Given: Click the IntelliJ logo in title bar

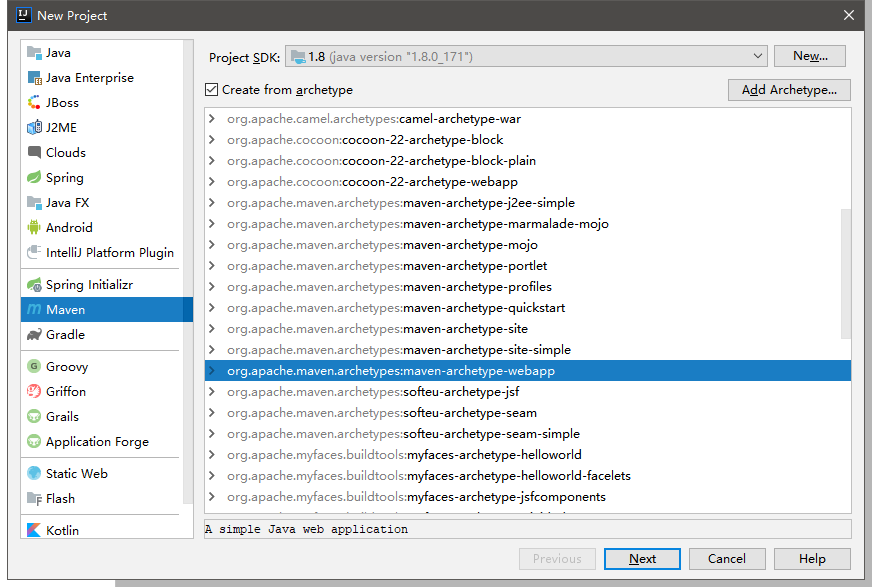Looking at the screenshot, I should [x=24, y=15].
